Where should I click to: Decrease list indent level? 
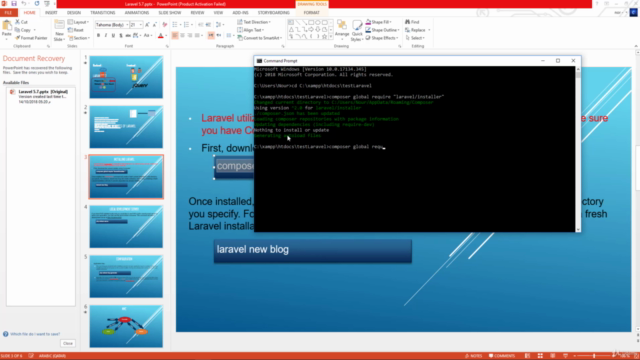click(200, 25)
